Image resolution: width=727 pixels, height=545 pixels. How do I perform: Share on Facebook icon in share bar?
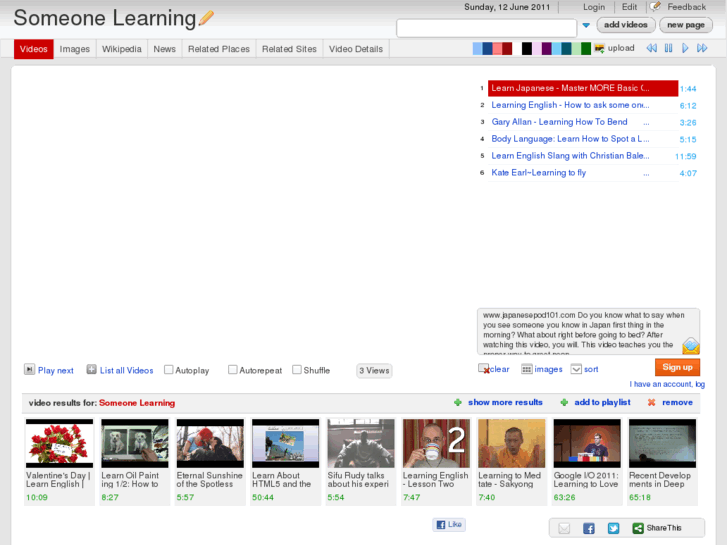click(x=589, y=528)
